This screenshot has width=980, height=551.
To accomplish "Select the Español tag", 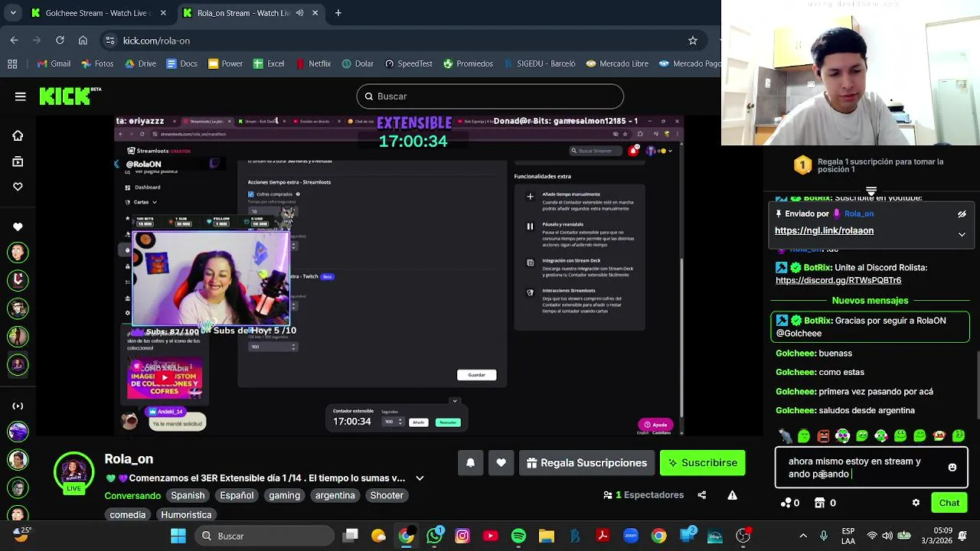I will point(237,495).
